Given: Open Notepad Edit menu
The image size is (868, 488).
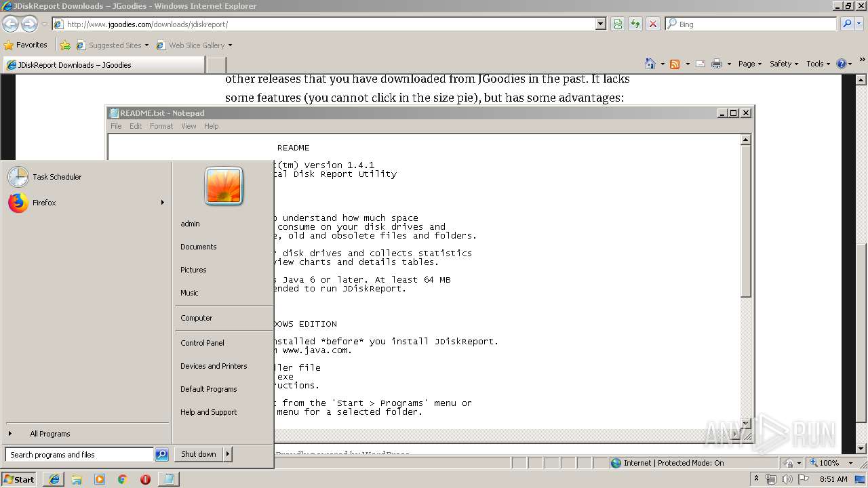Looking at the screenshot, I should [136, 126].
